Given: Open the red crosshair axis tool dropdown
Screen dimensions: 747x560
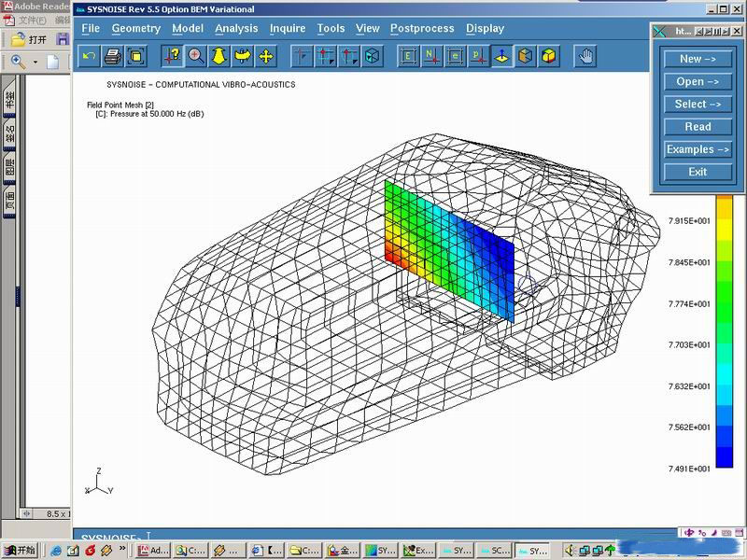Looking at the screenshot, I should pos(325,56).
